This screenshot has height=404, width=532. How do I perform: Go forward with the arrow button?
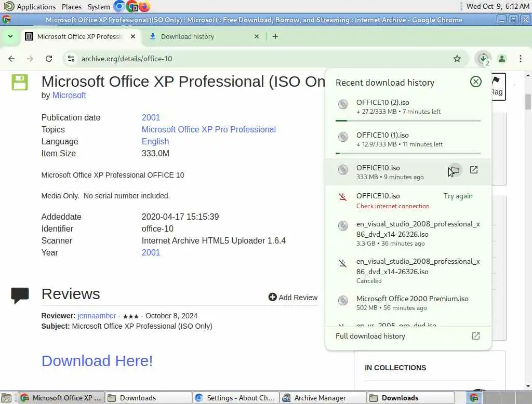tap(30, 59)
